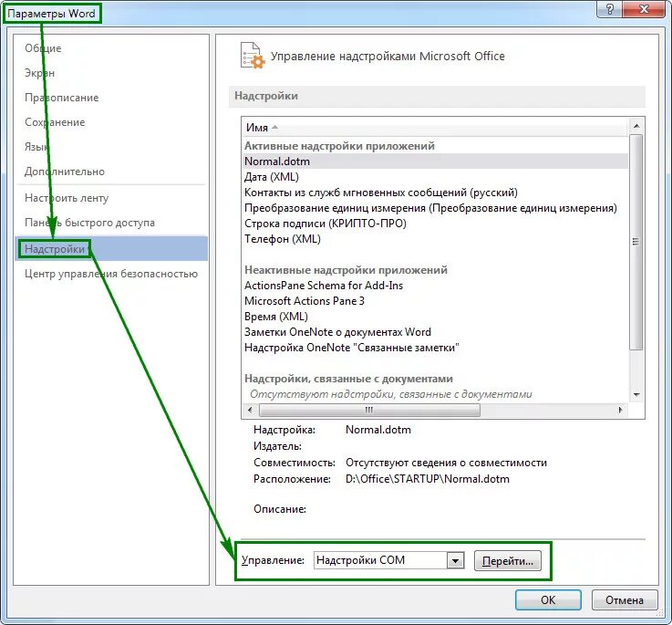Select the Надстройки category
672x625 pixels.
[111, 249]
